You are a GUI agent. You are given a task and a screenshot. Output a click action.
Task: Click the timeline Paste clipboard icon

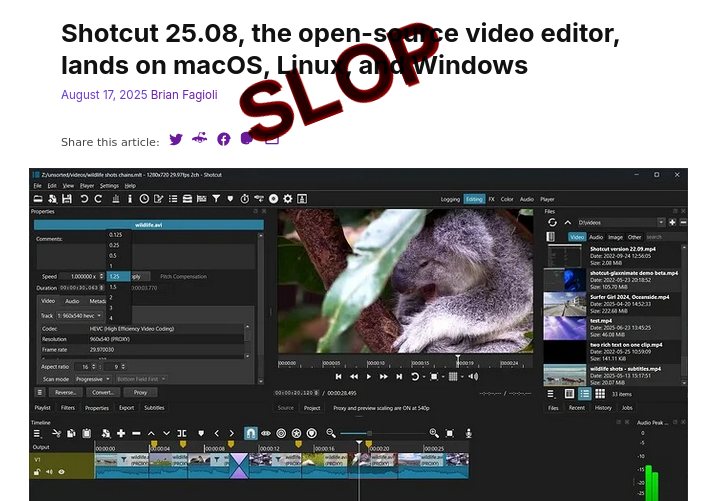tap(87, 433)
